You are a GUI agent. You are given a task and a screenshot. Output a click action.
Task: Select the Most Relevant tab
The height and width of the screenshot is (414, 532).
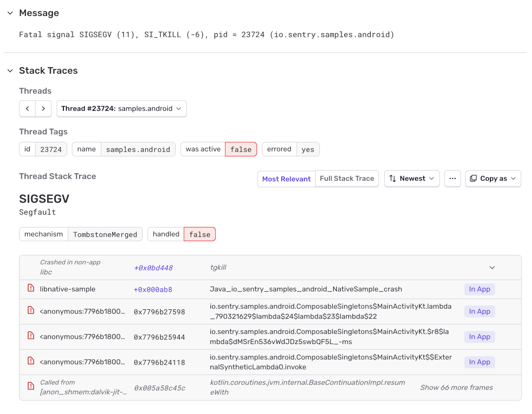coord(286,179)
